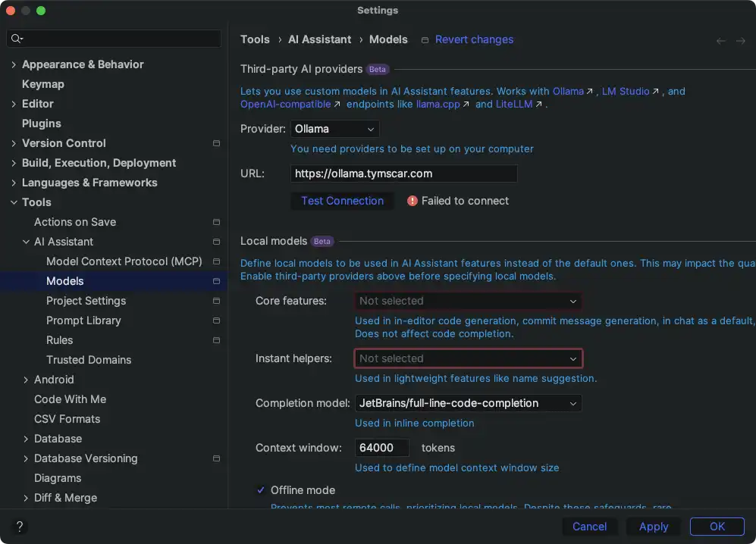Open the Instant helpers dropdown

(468, 358)
